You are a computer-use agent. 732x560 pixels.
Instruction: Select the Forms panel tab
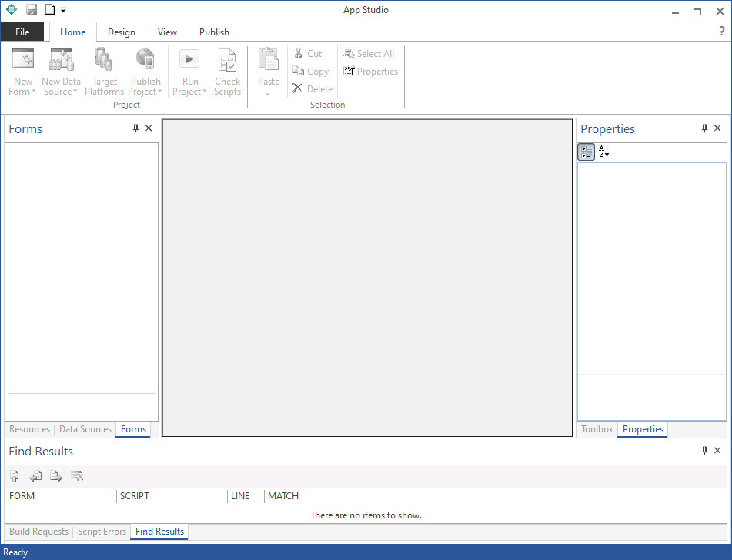tap(133, 429)
